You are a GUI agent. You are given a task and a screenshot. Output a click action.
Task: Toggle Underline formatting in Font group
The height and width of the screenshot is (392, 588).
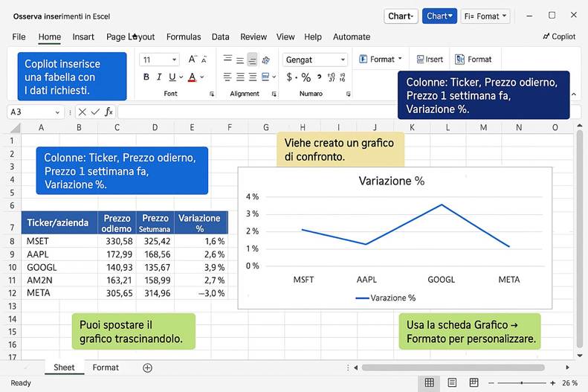pos(172,77)
